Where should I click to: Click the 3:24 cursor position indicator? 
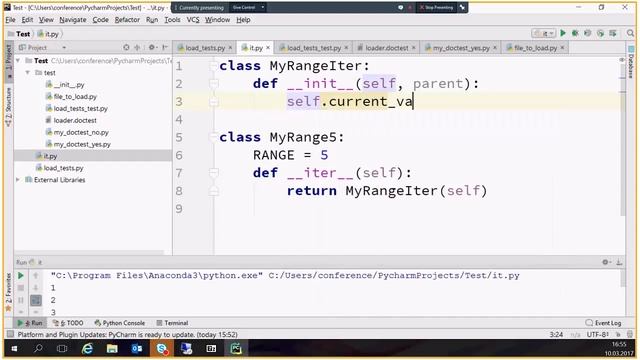556,334
